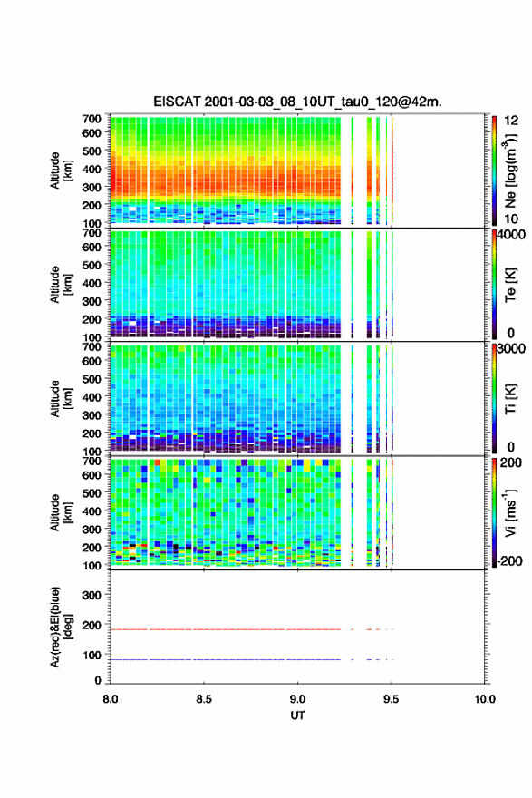Click the 4000 value on Te colorbar
This screenshot has height=798, width=532.
point(511,235)
